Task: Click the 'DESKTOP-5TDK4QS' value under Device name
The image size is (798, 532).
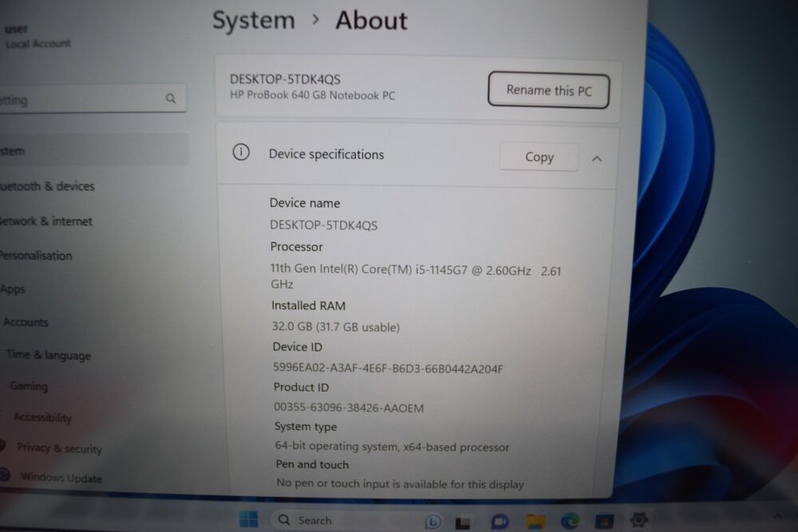Action: click(x=324, y=225)
